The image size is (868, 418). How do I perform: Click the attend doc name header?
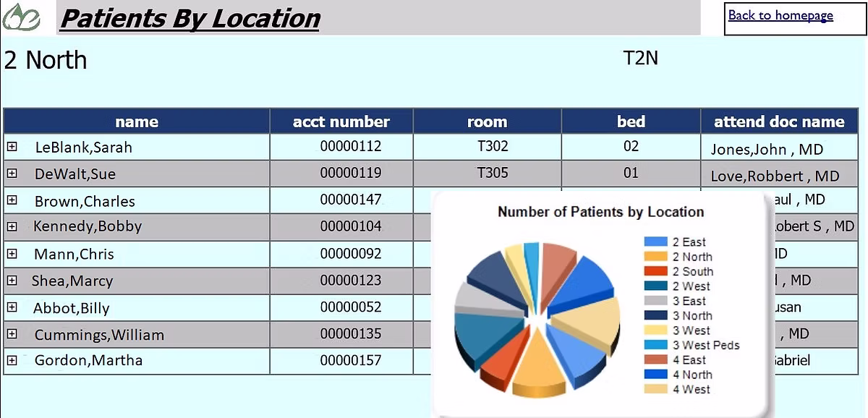[x=779, y=121]
